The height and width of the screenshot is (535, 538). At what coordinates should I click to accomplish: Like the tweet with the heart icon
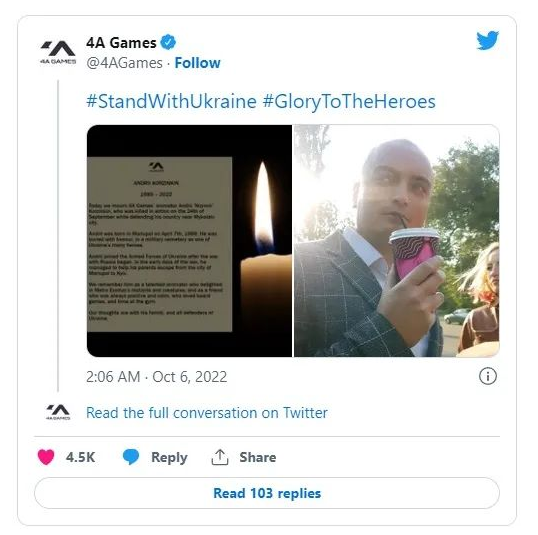tap(46, 457)
